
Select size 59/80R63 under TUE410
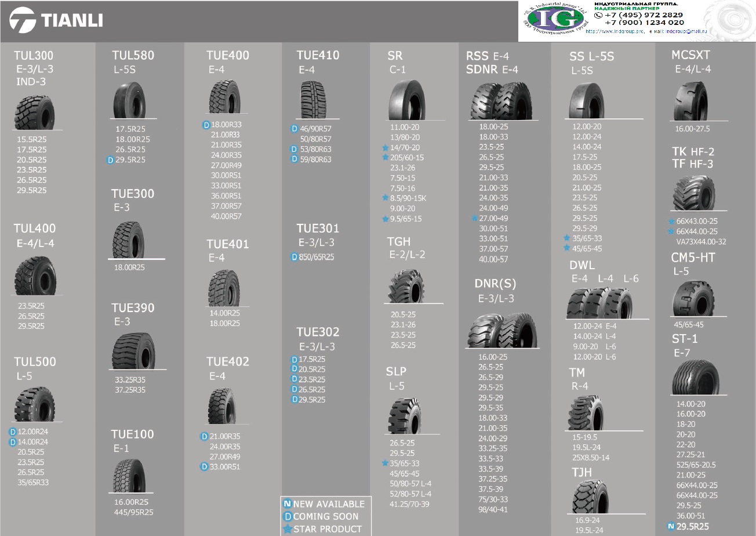click(x=315, y=160)
